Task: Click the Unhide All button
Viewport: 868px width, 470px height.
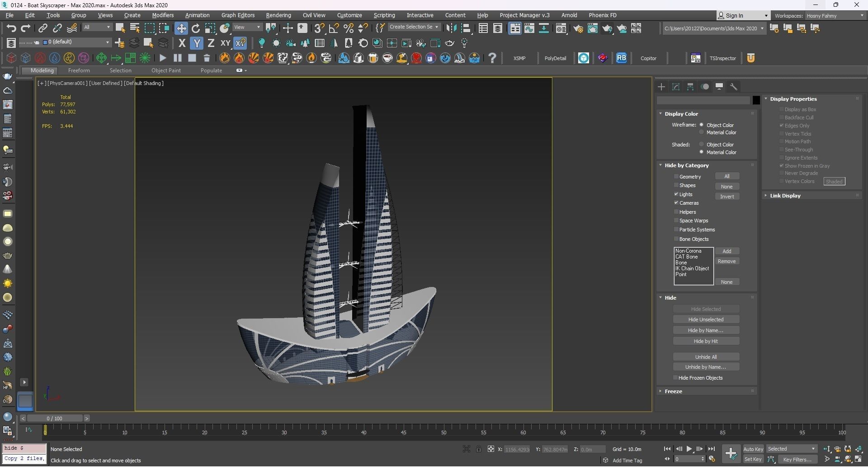Action: [x=706, y=357]
